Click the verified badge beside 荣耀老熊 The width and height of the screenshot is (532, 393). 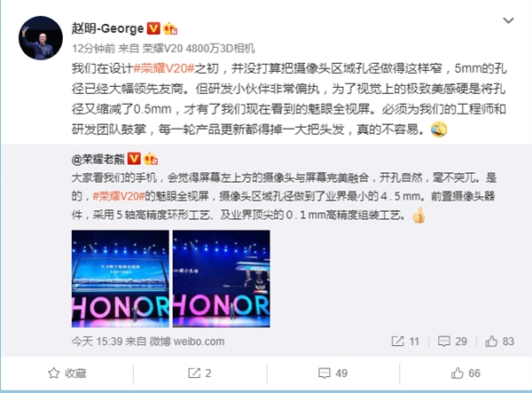coord(135,159)
